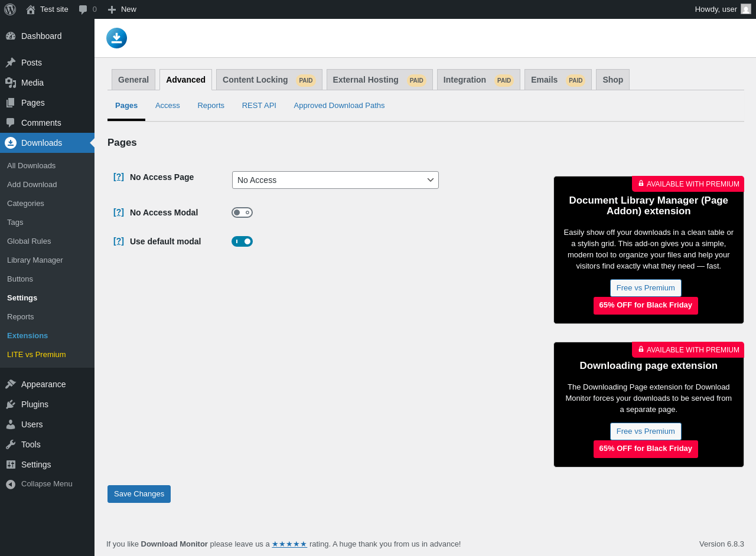756x556 pixels.
Task: Click the sidebar Settings sliders icon
Action: [x=11, y=465]
